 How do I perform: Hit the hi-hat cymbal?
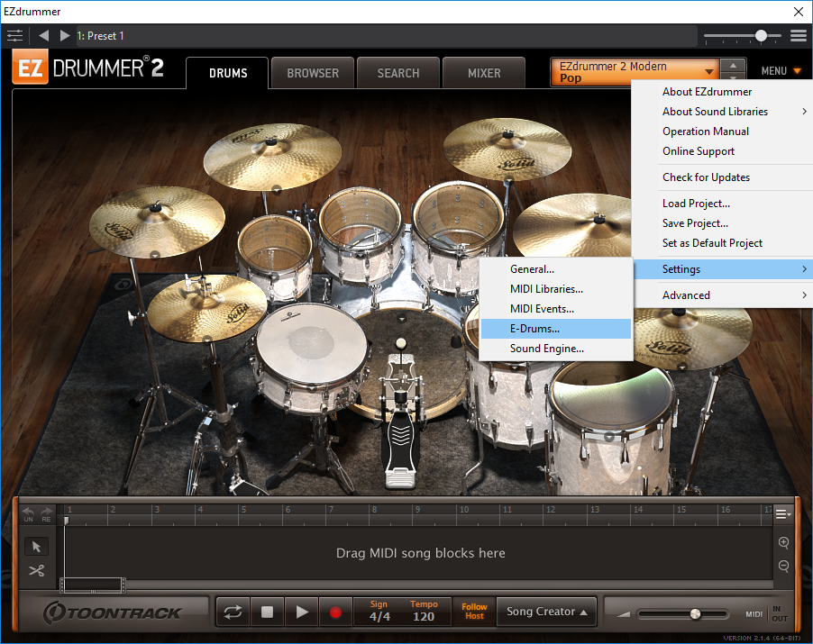tap(206, 307)
